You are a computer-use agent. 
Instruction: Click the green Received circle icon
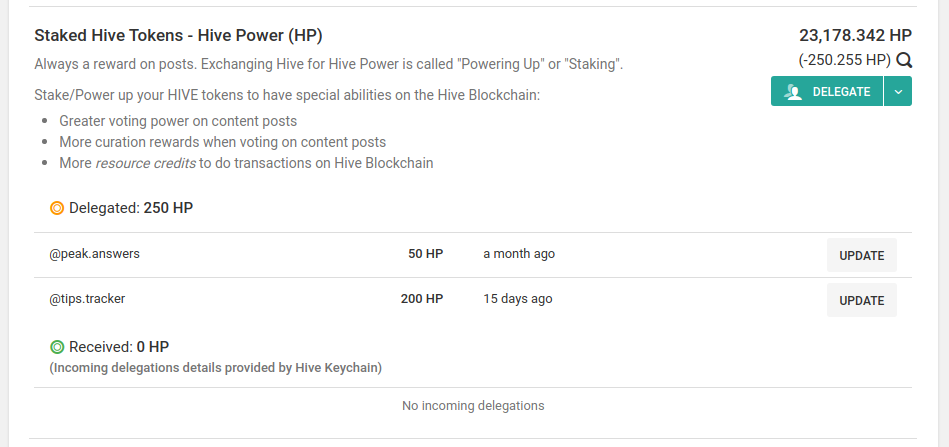point(57,347)
